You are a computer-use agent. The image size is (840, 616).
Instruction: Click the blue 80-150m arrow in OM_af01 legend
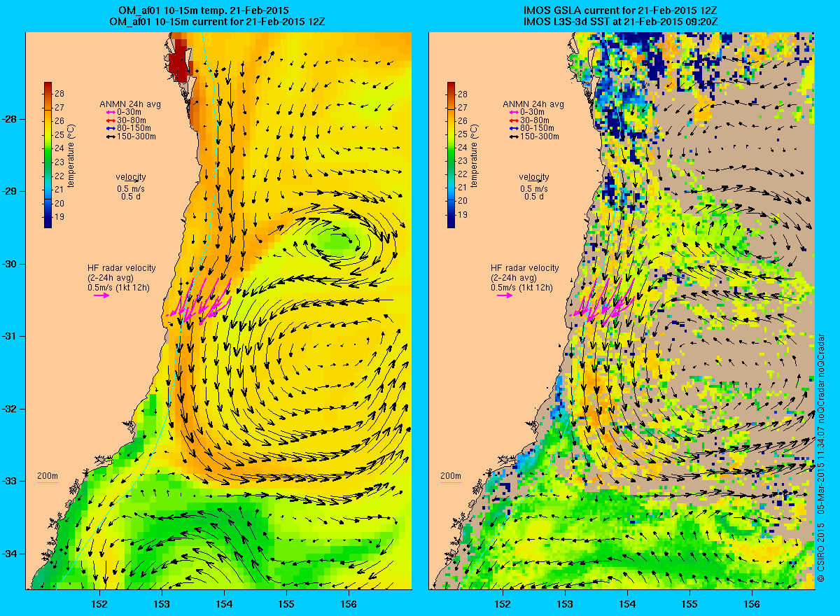pyautogui.click(x=111, y=128)
